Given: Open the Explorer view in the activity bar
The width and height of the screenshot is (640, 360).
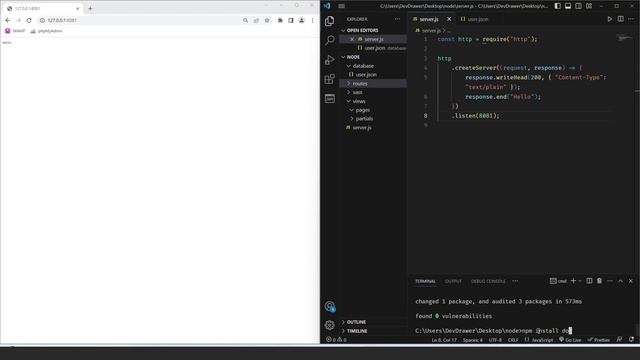Looking at the screenshot, I should coord(329,21).
